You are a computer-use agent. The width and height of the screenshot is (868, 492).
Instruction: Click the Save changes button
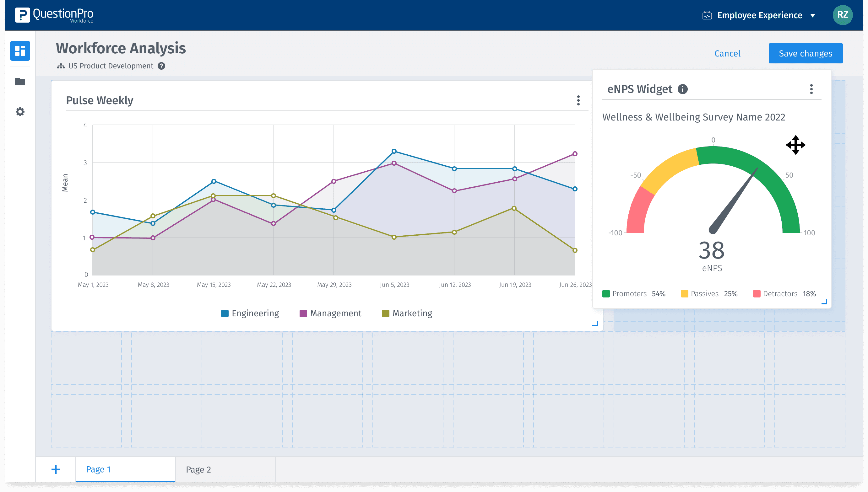805,53
